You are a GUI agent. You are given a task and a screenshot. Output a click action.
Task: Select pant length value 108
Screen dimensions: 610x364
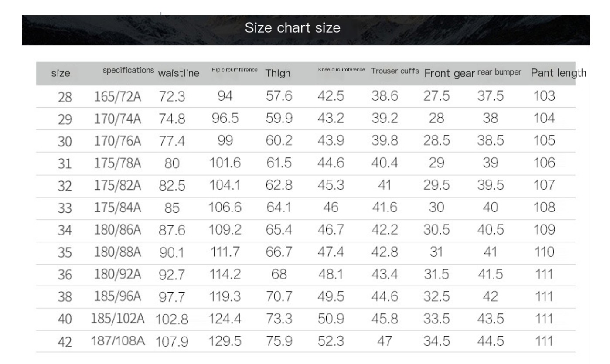coord(544,207)
